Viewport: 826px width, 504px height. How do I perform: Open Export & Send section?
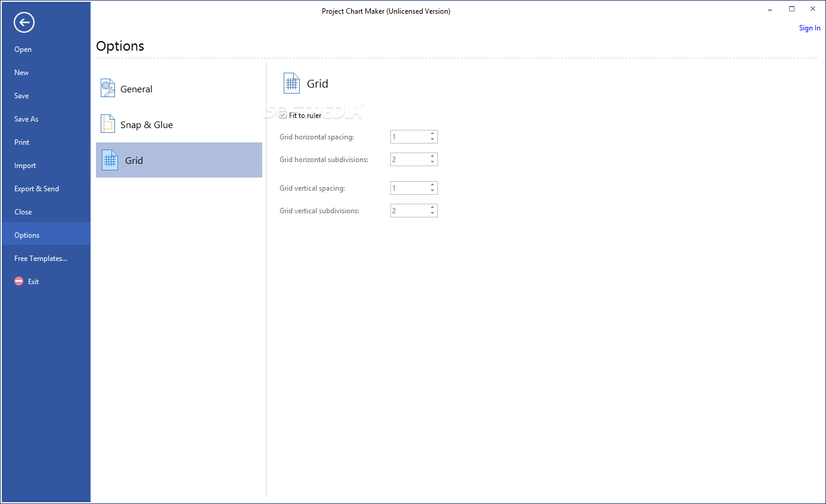coord(46,189)
